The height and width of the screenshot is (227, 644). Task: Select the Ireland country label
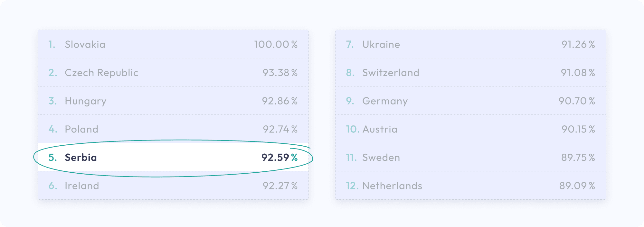point(82,186)
